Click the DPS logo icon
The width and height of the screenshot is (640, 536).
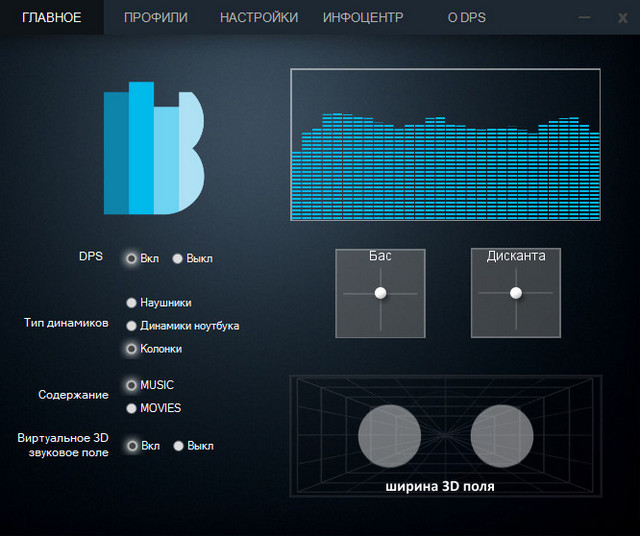click(154, 149)
